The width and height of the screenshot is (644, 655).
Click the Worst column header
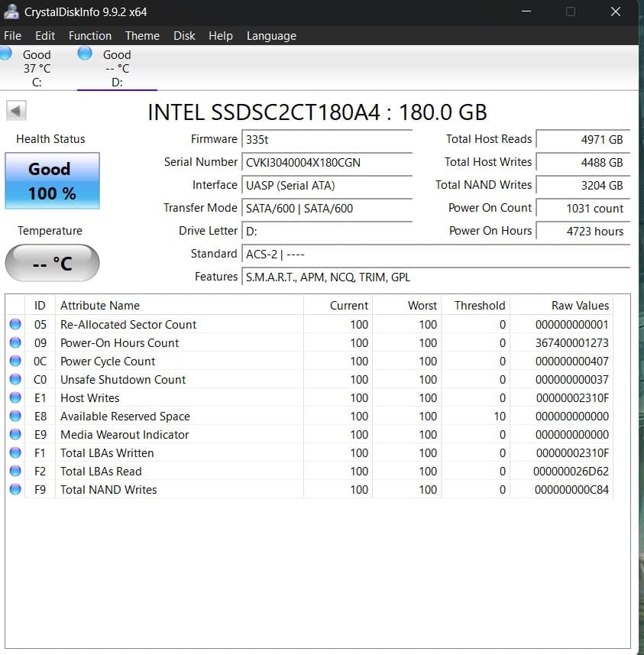pos(406,306)
